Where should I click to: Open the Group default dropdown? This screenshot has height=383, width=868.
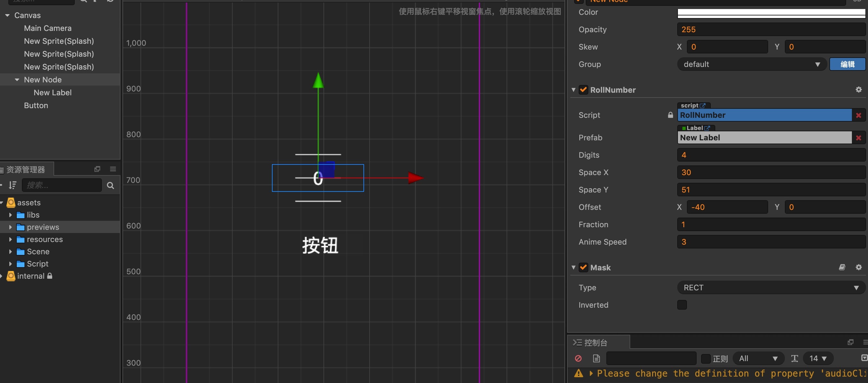pyautogui.click(x=751, y=64)
